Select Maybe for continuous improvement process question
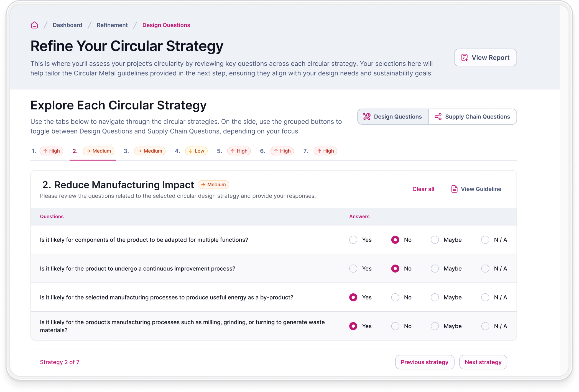The image size is (579, 392). [435, 269]
